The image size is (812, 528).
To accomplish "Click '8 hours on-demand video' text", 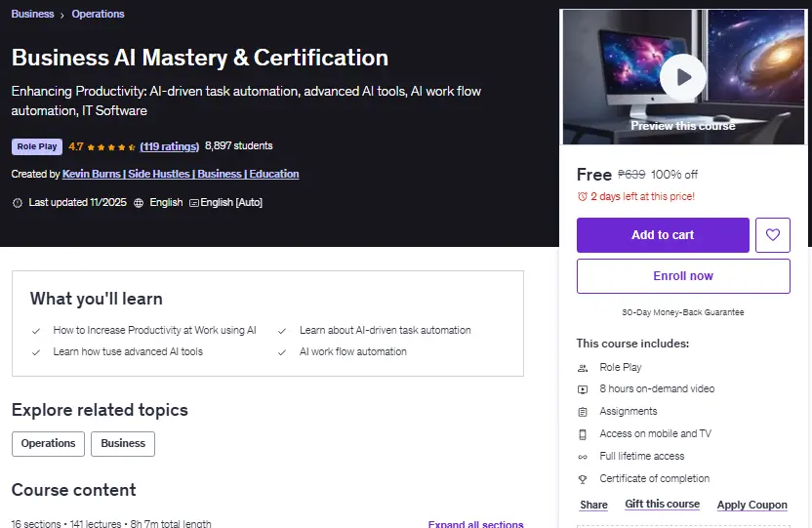I will click(x=657, y=388).
